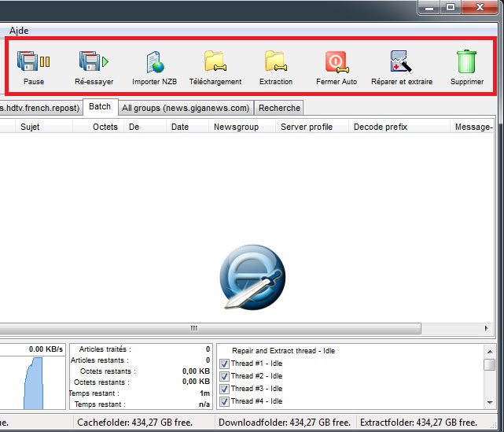The height and width of the screenshot is (432, 504).
Task: Click the Supprimer trash icon
Action: click(466, 61)
